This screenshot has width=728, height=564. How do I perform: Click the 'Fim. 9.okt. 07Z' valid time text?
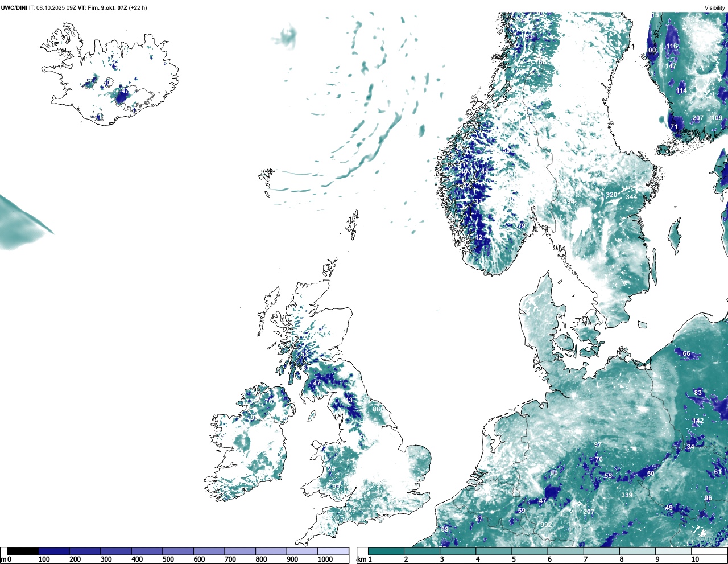pos(108,7)
